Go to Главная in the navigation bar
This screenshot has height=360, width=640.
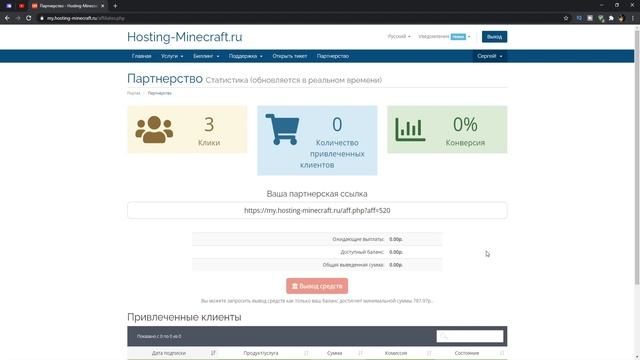coord(142,56)
